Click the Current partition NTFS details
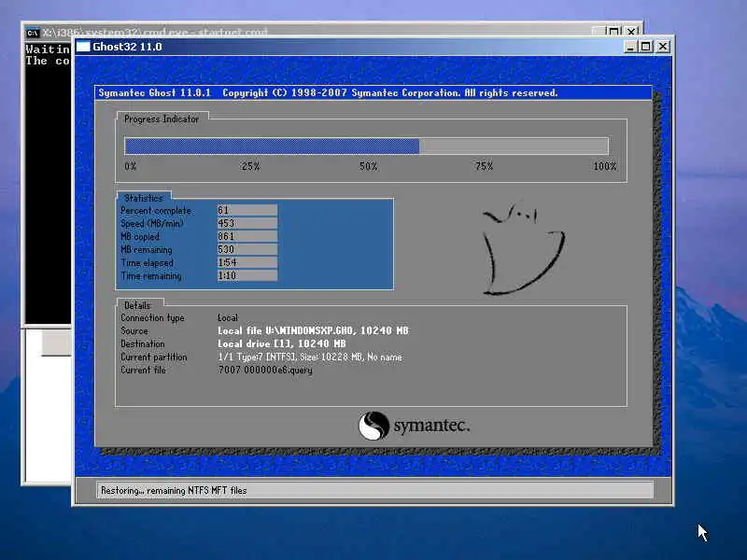The width and height of the screenshot is (747, 560). pos(310,357)
